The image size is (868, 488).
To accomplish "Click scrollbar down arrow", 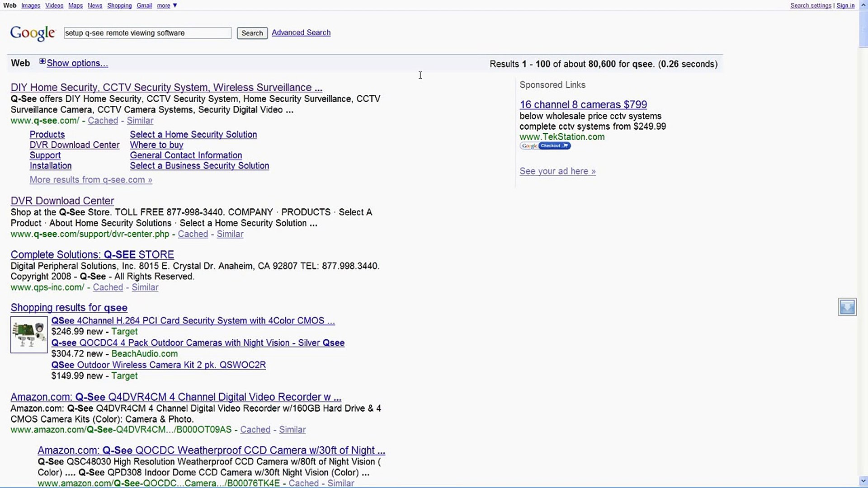I will (x=863, y=481).
